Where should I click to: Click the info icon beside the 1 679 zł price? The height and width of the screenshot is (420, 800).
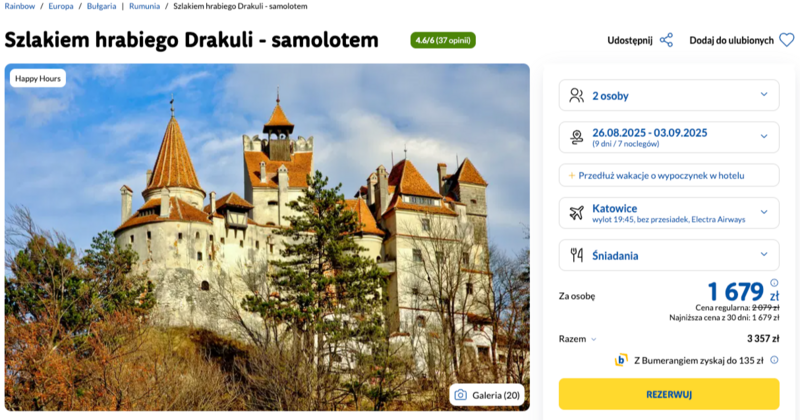[774, 283]
